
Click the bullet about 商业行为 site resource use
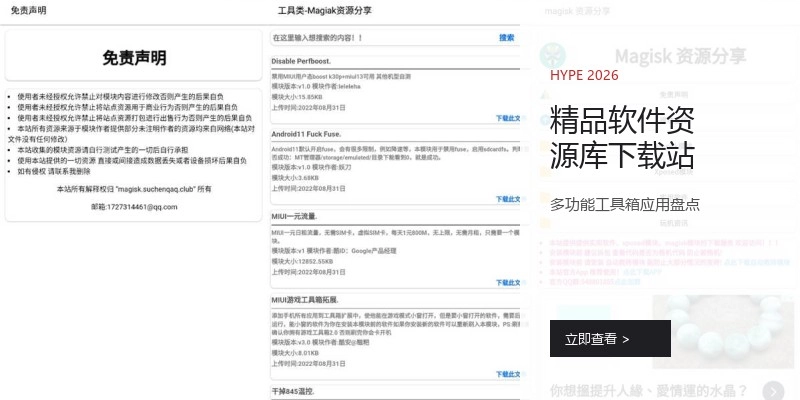[127, 108]
